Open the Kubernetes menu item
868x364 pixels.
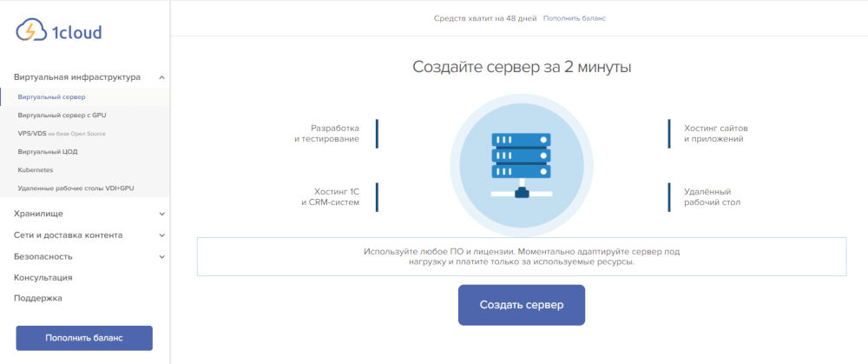pos(36,169)
